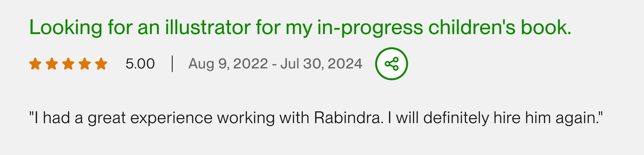Image resolution: width=644 pixels, height=155 pixels.
Task: Click the word "illustrator" in the title
Action: point(208,27)
